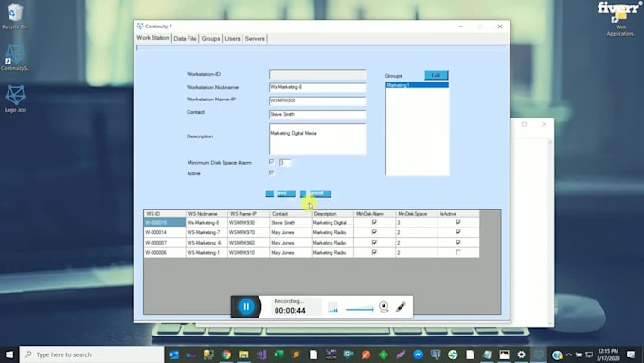The height and width of the screenshot is (363, 644).
Task: Click the Workstation-ID field
Action: click(x=317, y=75)
